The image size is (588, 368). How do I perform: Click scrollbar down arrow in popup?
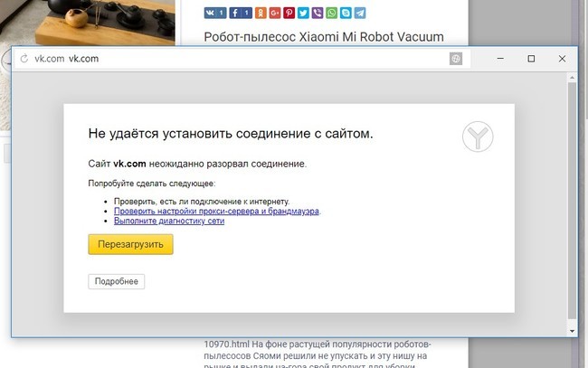pos(572,331)
